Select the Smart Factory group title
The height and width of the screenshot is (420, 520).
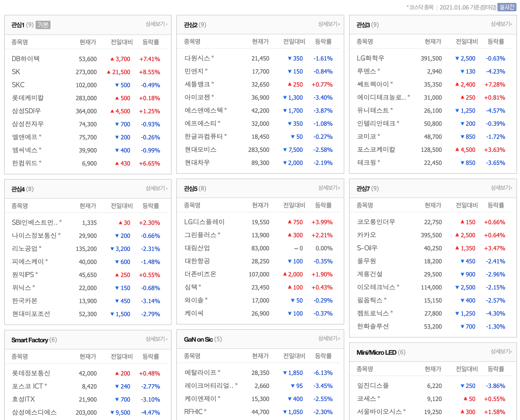tap(30, 340)
